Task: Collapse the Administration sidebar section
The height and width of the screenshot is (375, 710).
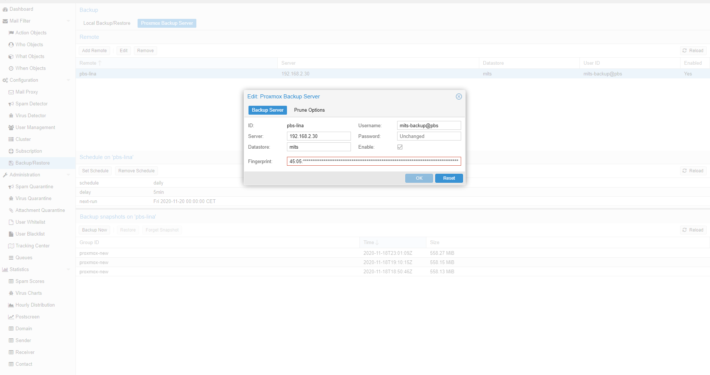Action: (x=68, y=175)
